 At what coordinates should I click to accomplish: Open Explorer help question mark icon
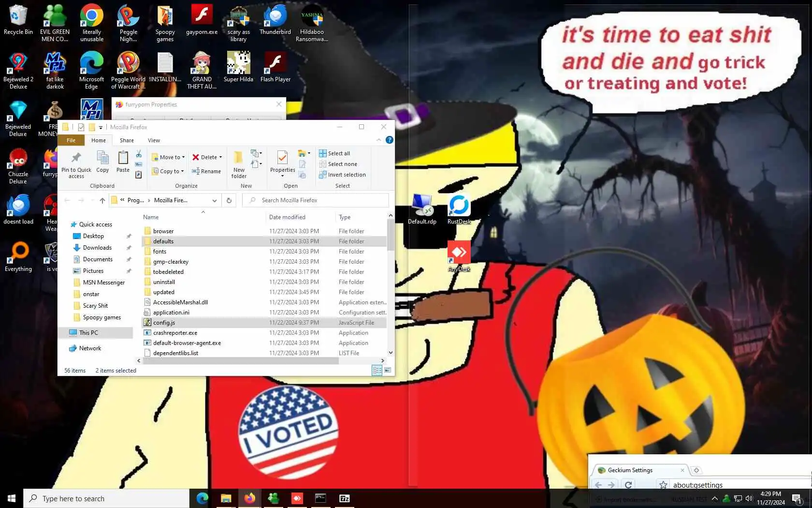click(390, 140)
